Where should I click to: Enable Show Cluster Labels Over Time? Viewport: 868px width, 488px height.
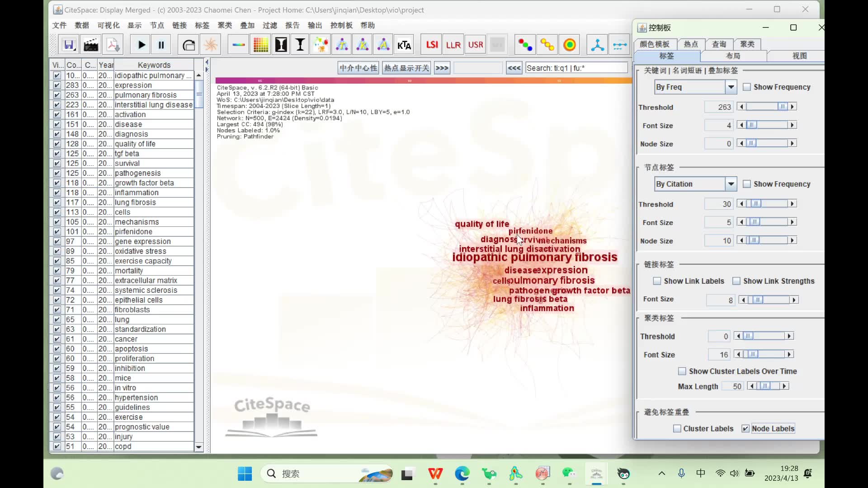682,371
